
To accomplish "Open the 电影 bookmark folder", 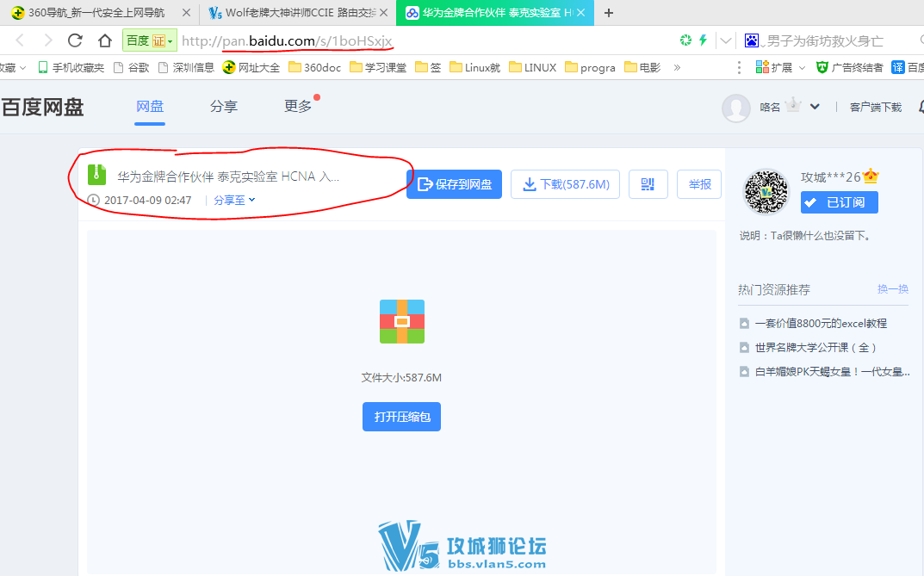I will coord(643,68).
